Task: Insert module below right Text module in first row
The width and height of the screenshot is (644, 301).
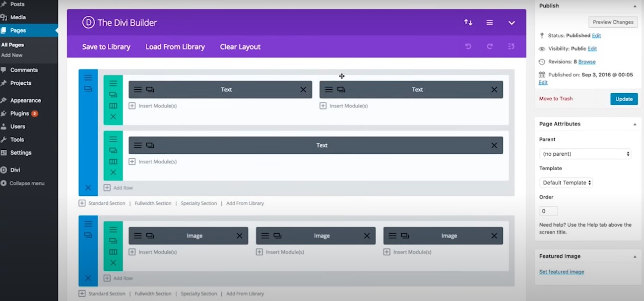Action: [344, 106]
